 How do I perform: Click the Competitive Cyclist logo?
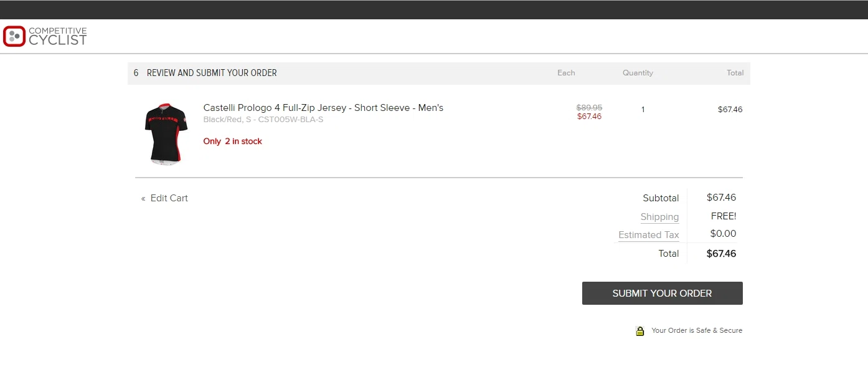coord(45,36)
